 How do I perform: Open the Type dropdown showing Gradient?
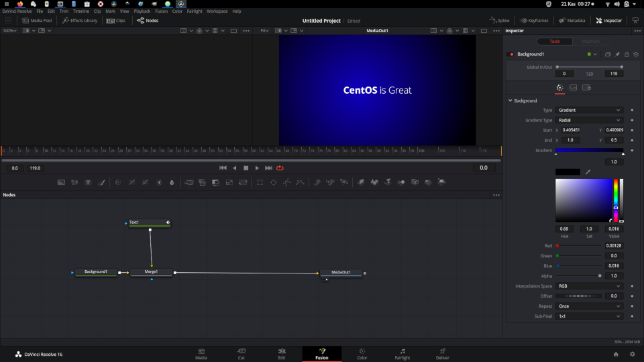pos(590,111)
